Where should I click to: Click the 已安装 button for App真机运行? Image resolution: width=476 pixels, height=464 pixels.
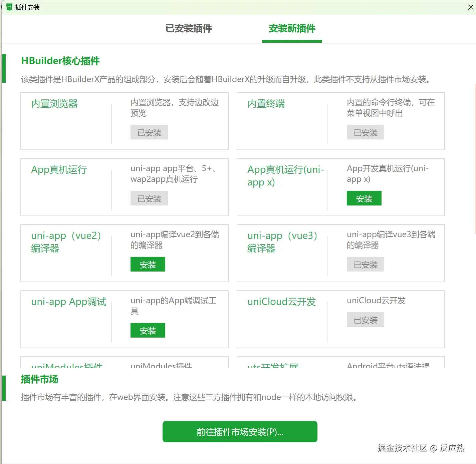click(149, 198)
